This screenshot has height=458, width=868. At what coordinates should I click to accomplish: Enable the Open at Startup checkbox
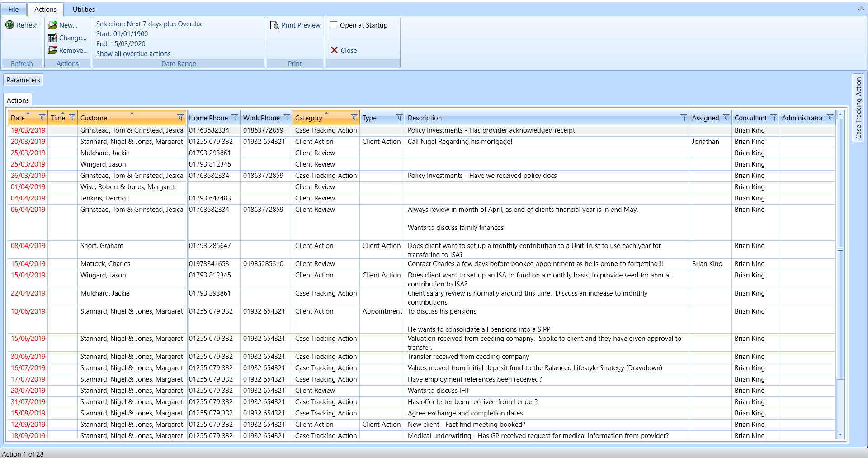334,25
